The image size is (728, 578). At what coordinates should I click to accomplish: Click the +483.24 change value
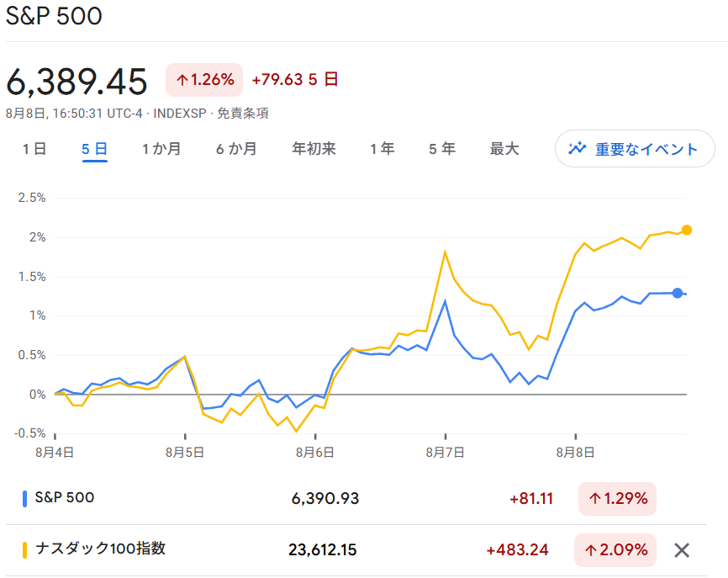(517, 550)
